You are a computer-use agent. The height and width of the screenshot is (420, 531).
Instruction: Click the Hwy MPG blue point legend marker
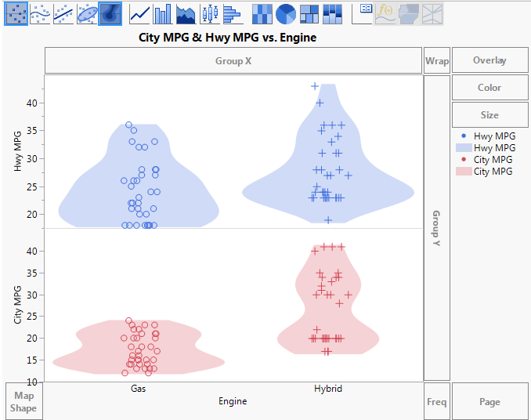pyautogui.click(x=464, y=136)
